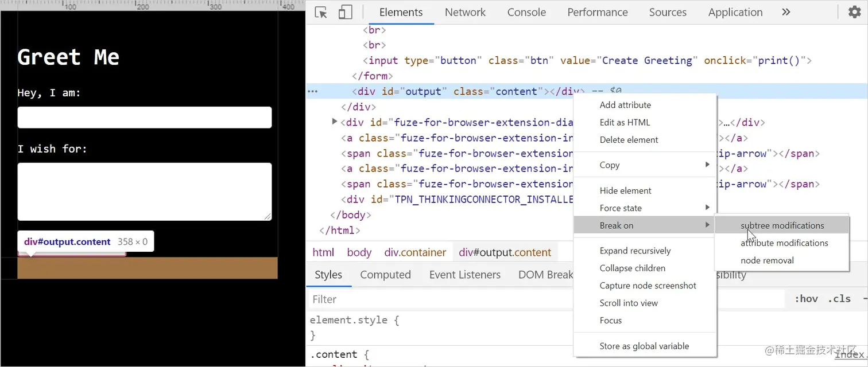Enable node removal breakpoint
868x367 pixels.
pos(768,260)
